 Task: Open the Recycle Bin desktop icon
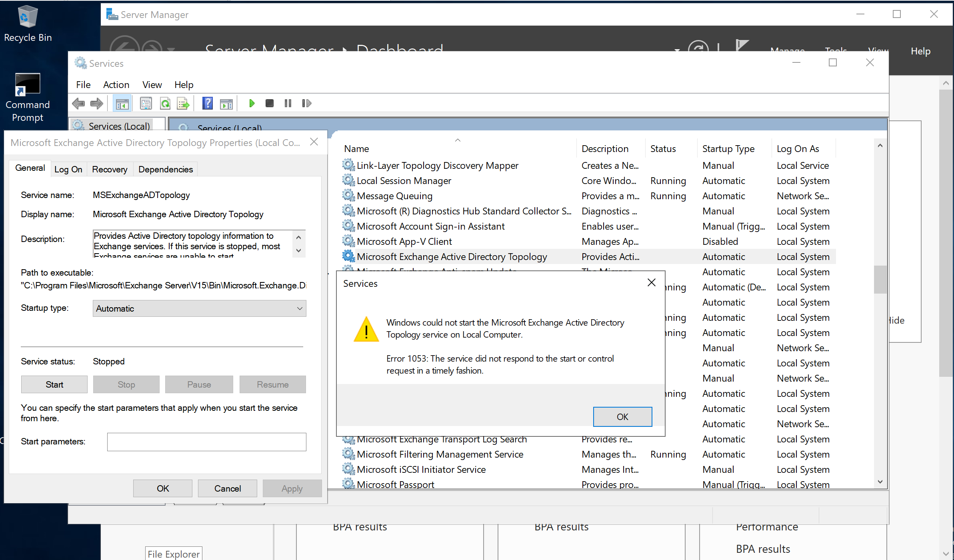pos(28,24)
